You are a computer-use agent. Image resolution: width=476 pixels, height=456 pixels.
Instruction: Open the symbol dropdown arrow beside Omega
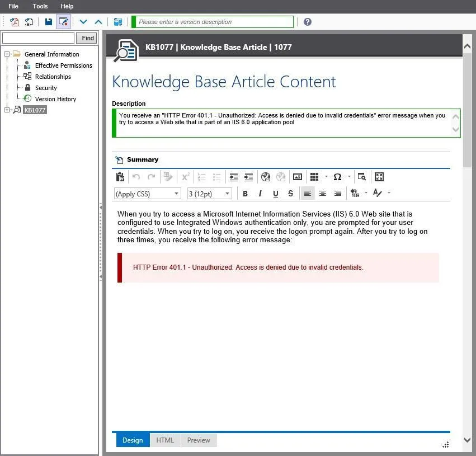[349, 176]
